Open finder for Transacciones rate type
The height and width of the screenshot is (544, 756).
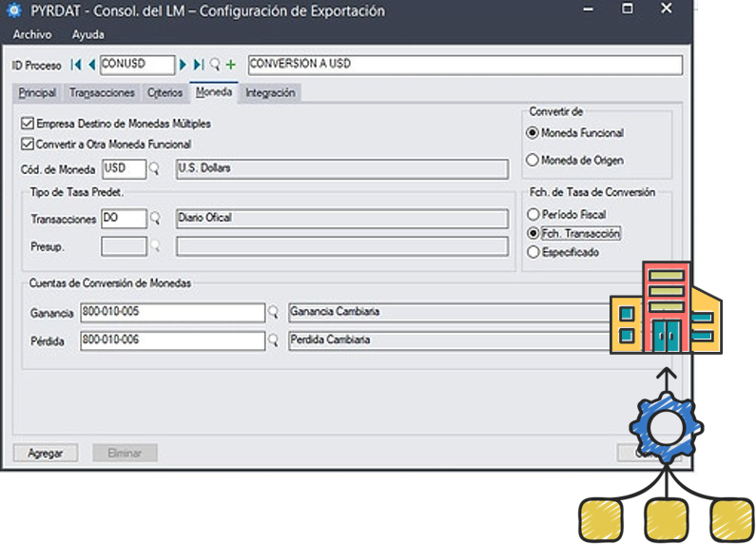coord(155,219)
